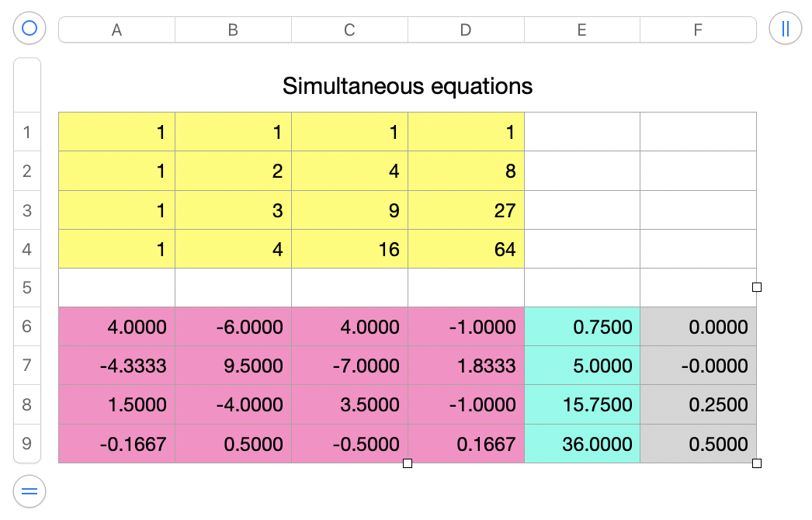Select row 5 header

pos(27,287)
